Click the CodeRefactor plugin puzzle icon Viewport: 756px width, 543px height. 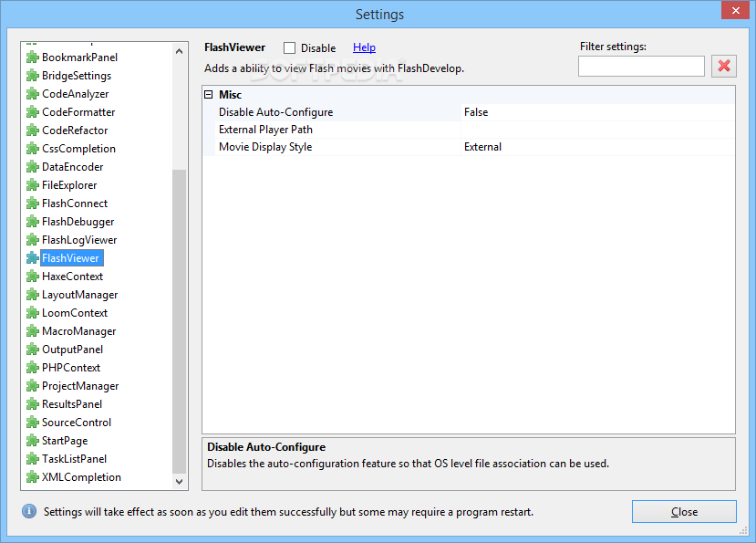click(x=32, y=131)
